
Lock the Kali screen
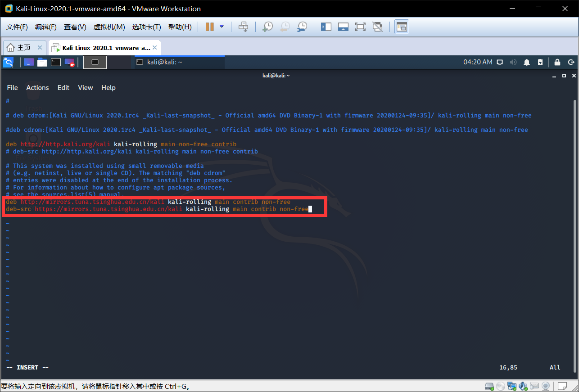[x=557, y=62]
